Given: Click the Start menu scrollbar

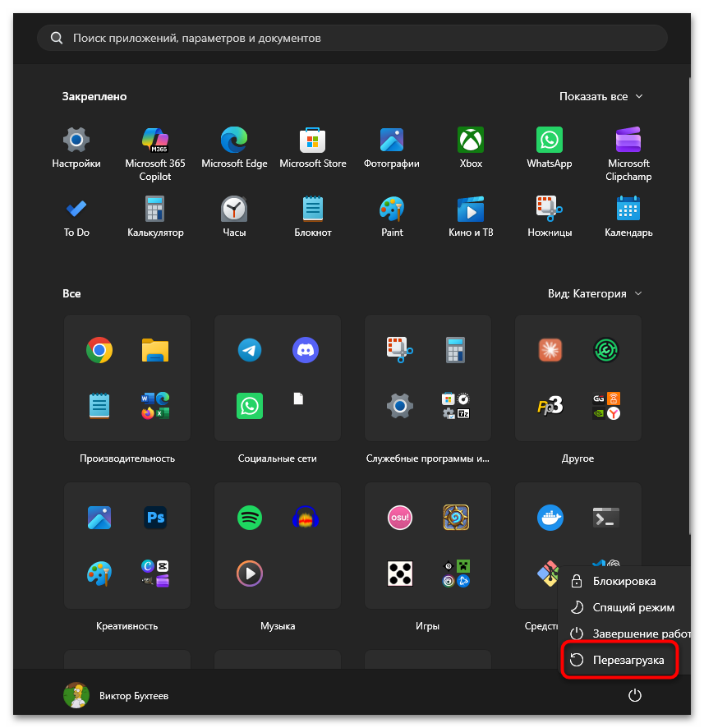Looking at the screenshot, I should tap(689, 306).
